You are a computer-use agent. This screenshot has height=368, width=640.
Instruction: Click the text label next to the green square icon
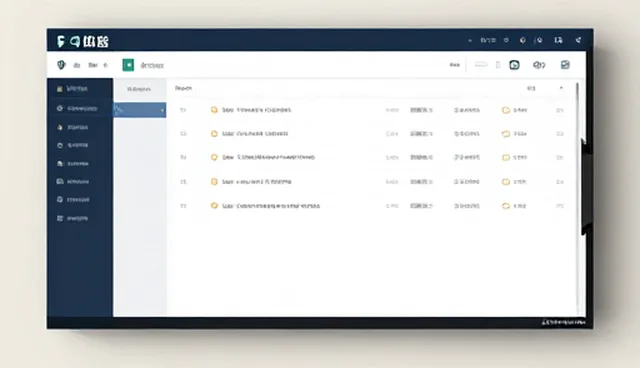[152, 65]
